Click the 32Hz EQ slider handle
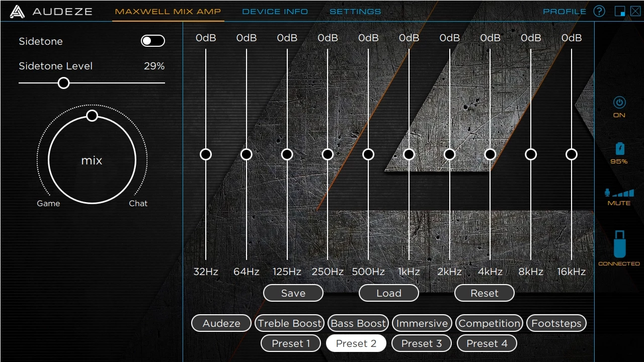Screen dimensions: 644x362 tap(206, 154)
